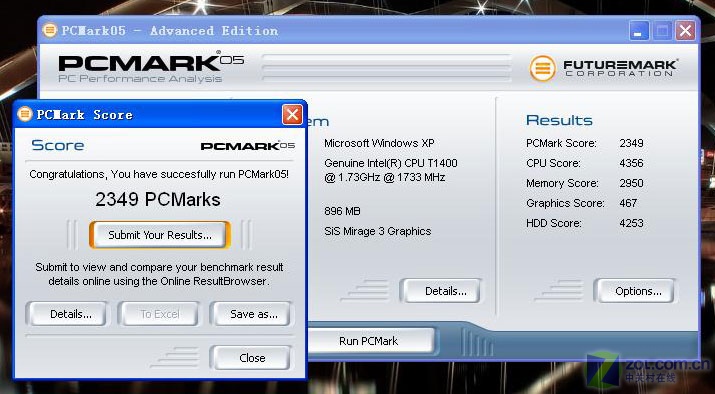This screenshot has height=394, width=715.
Task: Click Genuine Intel(R) CPU T1400 text
Action: coord(391,163)
